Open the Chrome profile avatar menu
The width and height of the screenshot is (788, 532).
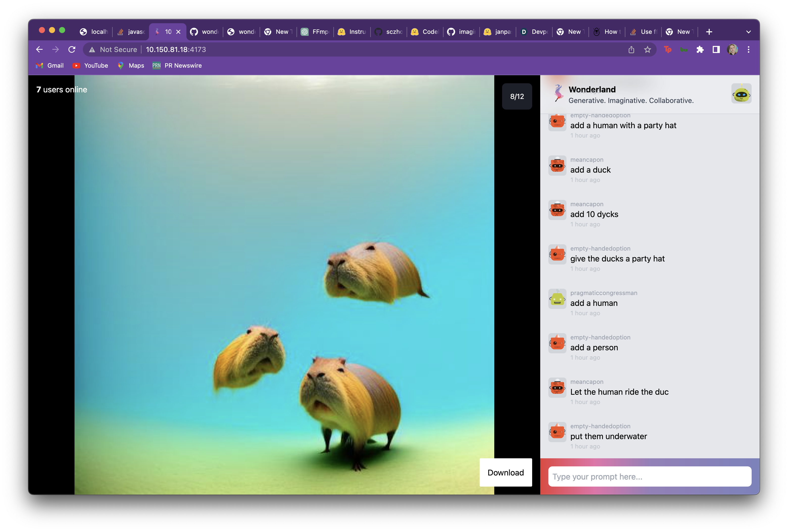click(x=732, y=50)
